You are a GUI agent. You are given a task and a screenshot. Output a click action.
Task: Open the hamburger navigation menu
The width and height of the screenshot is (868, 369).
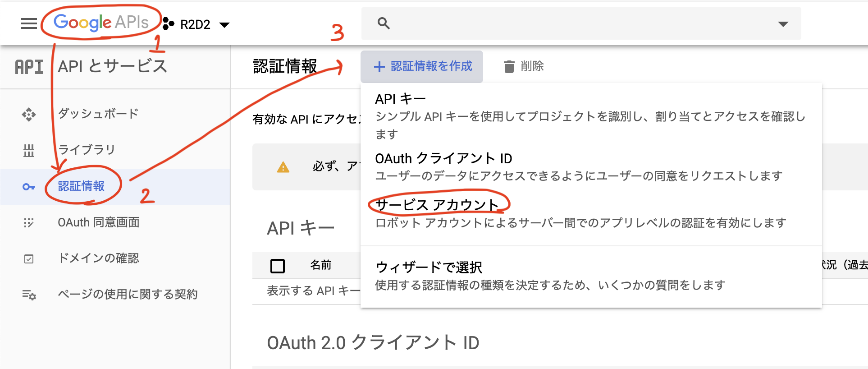click(29, 23)
